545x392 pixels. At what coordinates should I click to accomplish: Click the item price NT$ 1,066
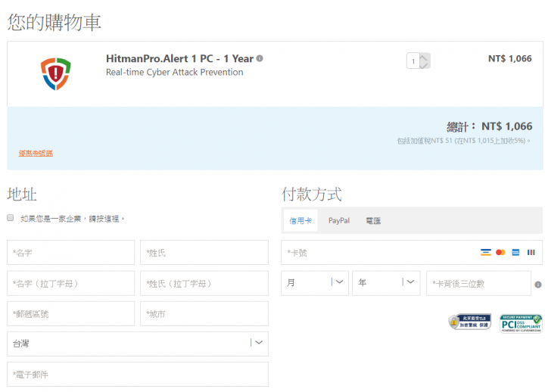[510, 58]
